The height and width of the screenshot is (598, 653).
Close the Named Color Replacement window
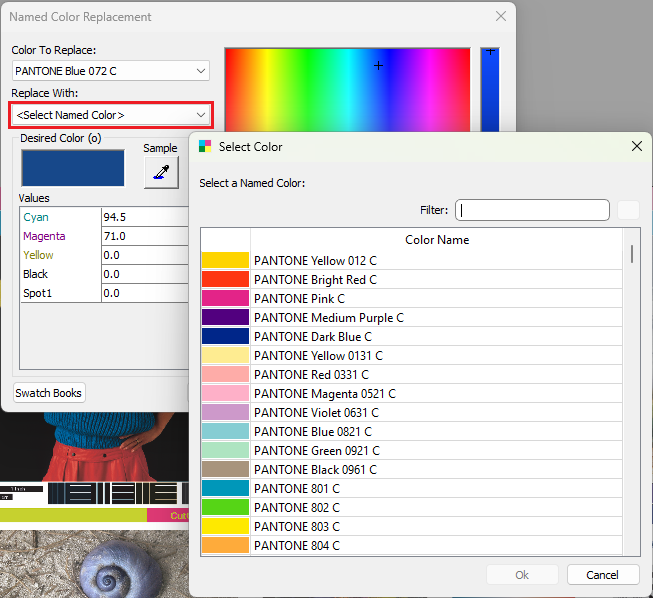coord(501,16)
